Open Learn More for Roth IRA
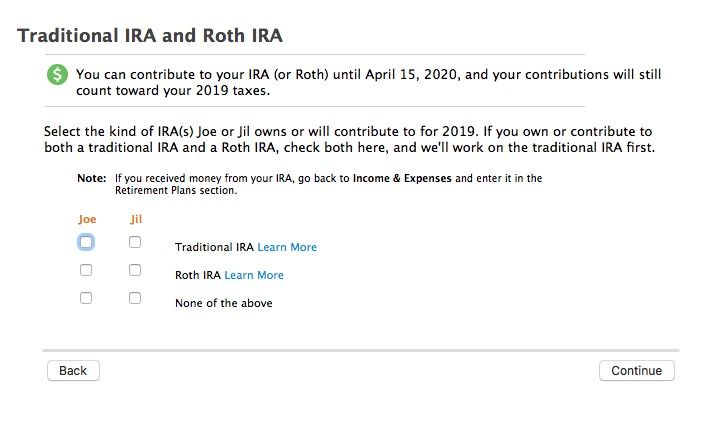This screenshot has width=703, height=444. [x=254, y=275]
